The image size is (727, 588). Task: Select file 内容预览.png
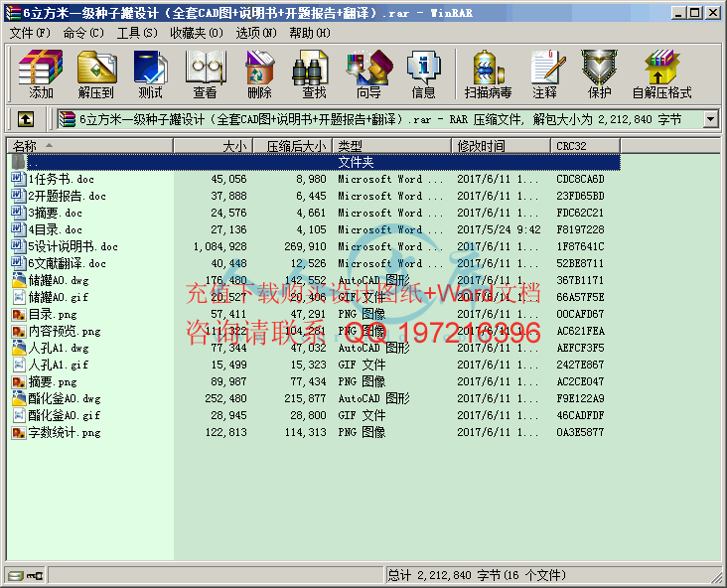[x=65, y=331]
